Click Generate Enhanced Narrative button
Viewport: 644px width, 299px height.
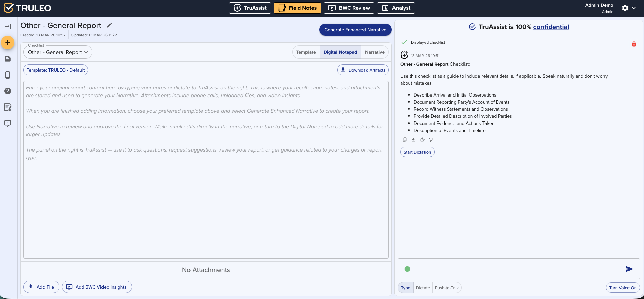click(355, 30)
